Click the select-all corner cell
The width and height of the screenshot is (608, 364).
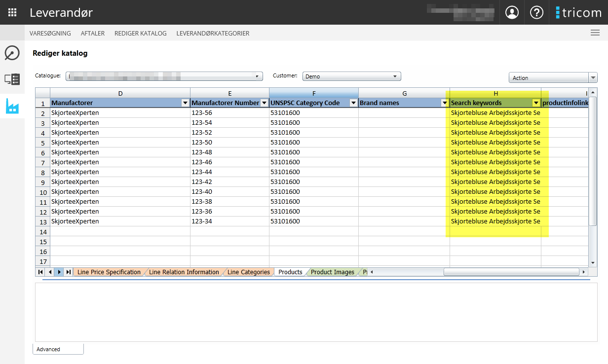43,93
